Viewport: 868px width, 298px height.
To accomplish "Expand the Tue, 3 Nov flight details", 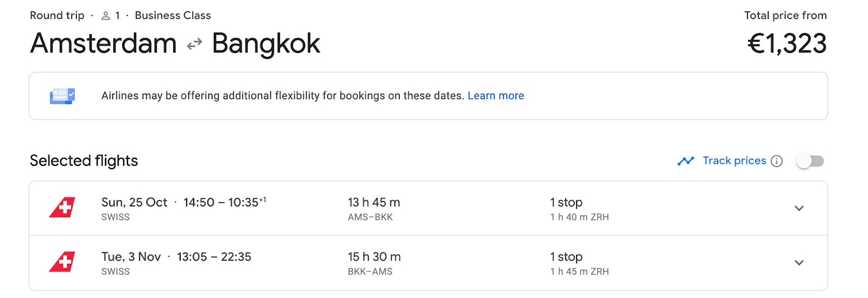I will pyautogui.click(x=799, y=263).
